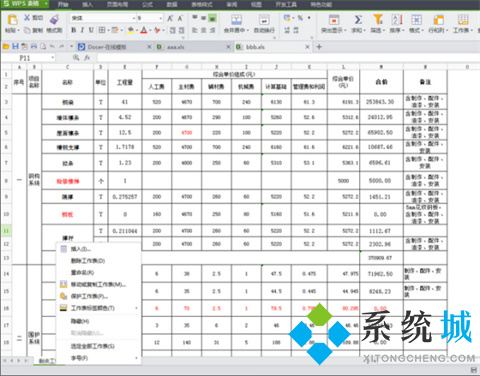
Task: Open the Data ribbon tab
Action: coord(172,4)
